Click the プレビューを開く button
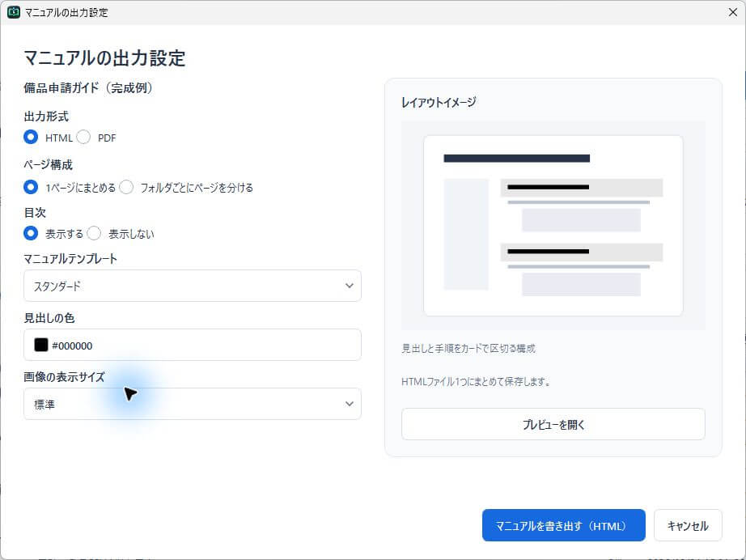Screen dimensions: 746x560 pos(553,424)
